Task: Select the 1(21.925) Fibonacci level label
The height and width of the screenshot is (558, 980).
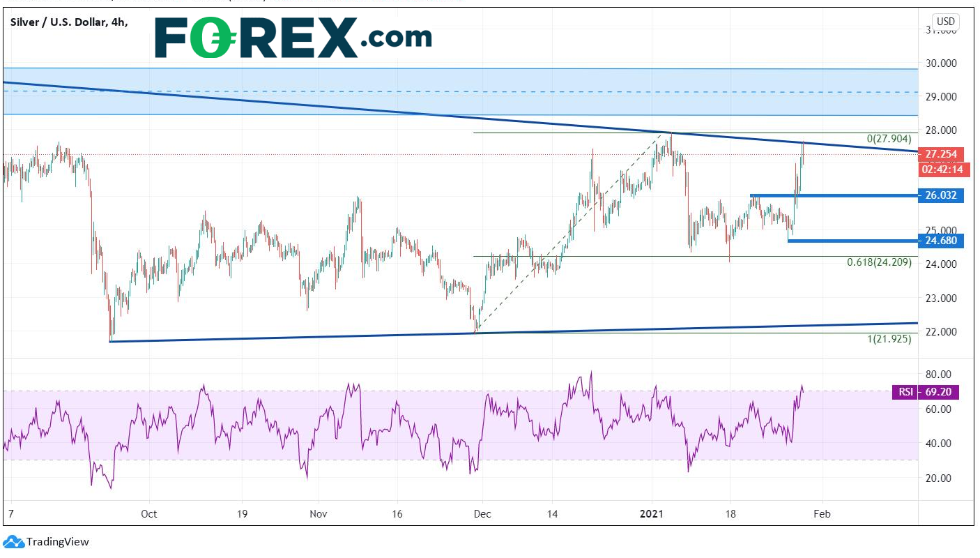Action: (887, 339)
